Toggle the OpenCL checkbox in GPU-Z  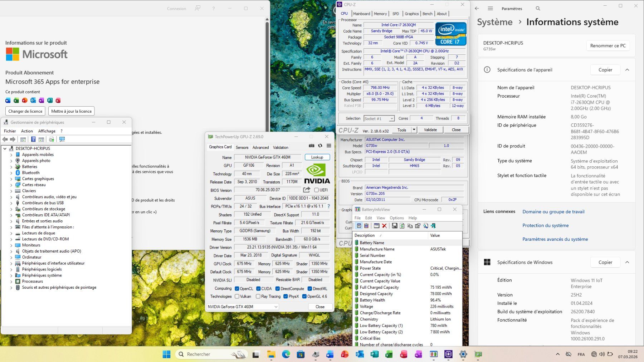[x=237, y=289]
